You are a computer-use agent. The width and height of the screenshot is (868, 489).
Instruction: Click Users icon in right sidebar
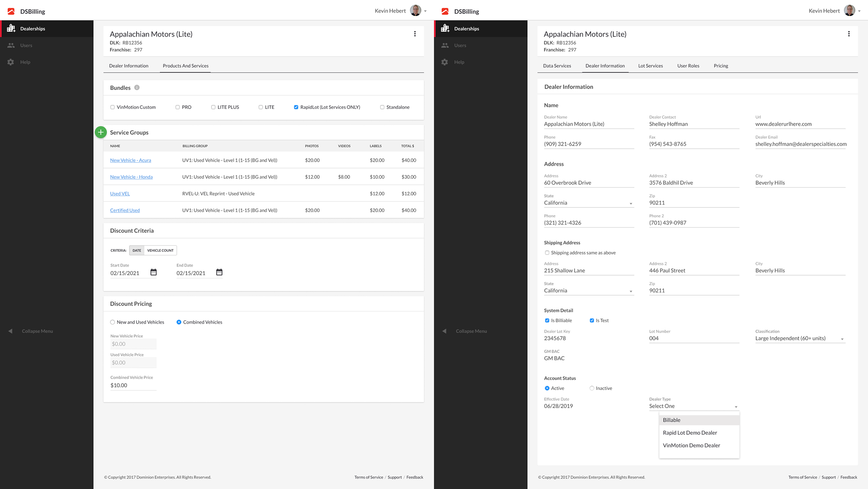[445, 45]
